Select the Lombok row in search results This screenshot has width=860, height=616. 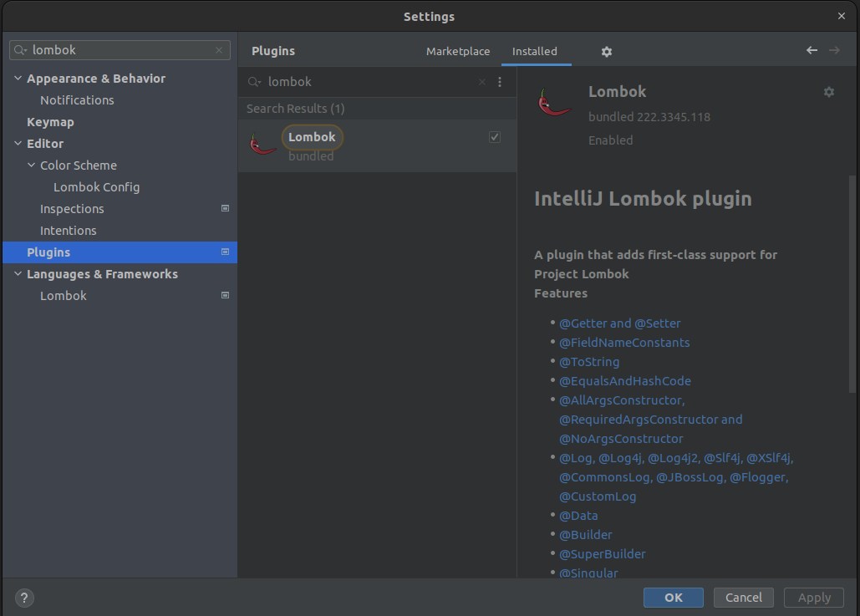click(378, 146)
